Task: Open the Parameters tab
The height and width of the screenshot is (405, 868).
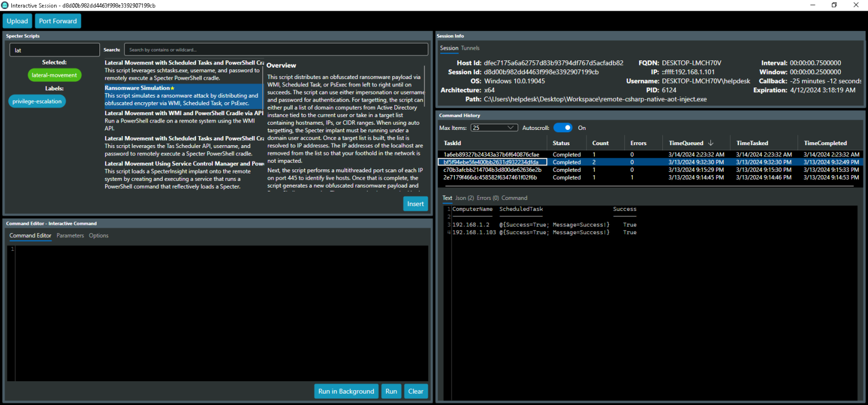Action: point(70,236)
